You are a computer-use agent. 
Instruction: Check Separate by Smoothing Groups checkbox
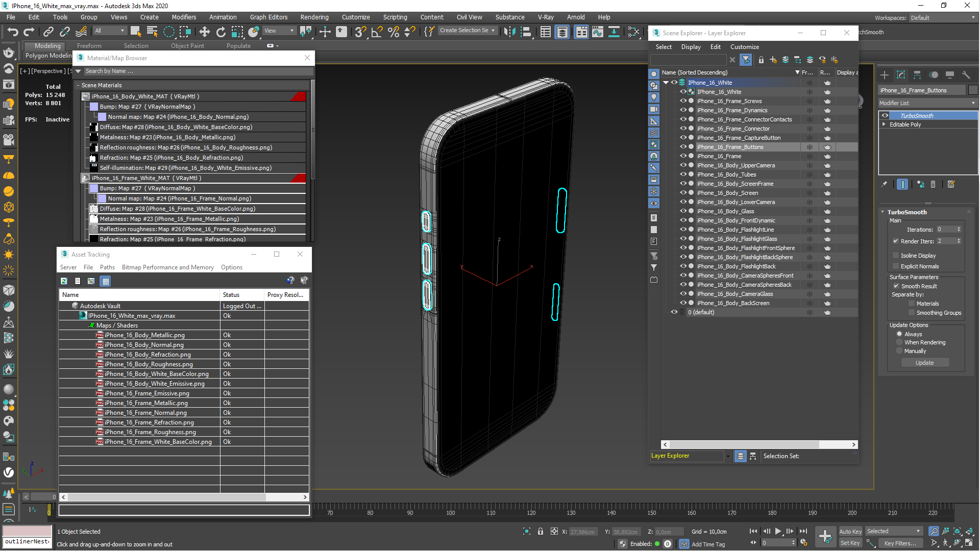coord(912,313)
